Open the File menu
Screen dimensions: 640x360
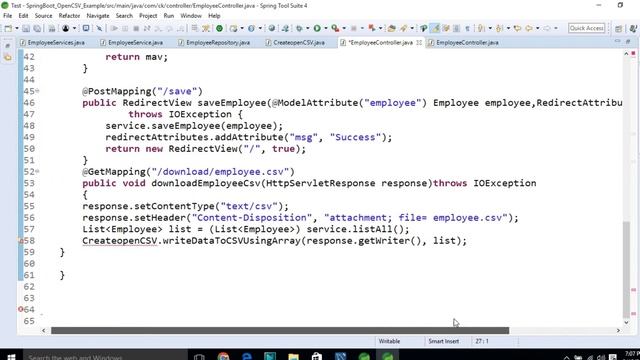[x=8, y=16]
